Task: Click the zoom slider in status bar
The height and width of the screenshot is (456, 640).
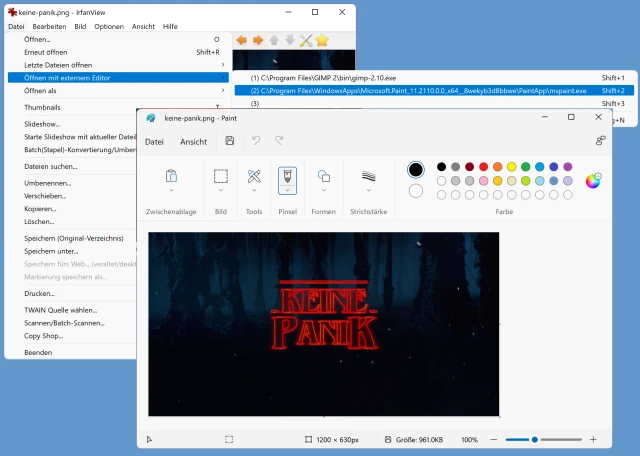Action: click(534, 439)
